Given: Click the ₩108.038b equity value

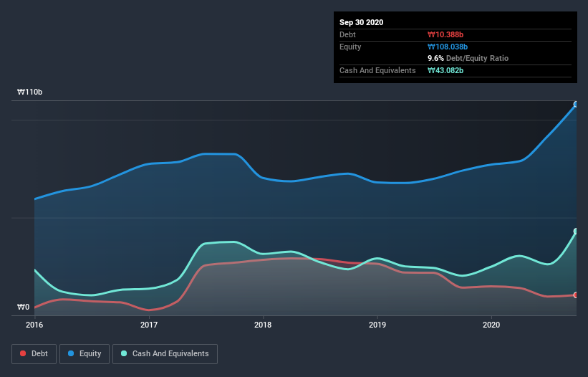Looking at the screenshot, I should tap(448, 47).
